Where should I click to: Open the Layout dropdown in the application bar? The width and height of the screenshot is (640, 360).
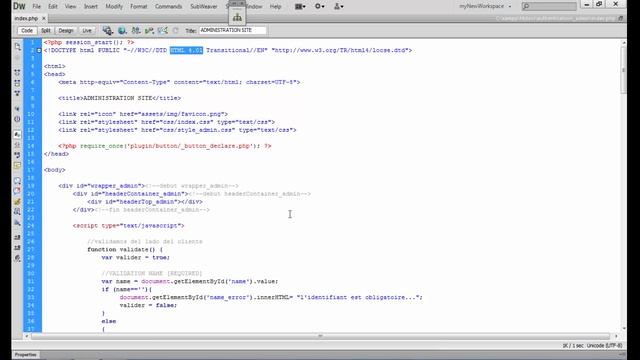(300, 6)
